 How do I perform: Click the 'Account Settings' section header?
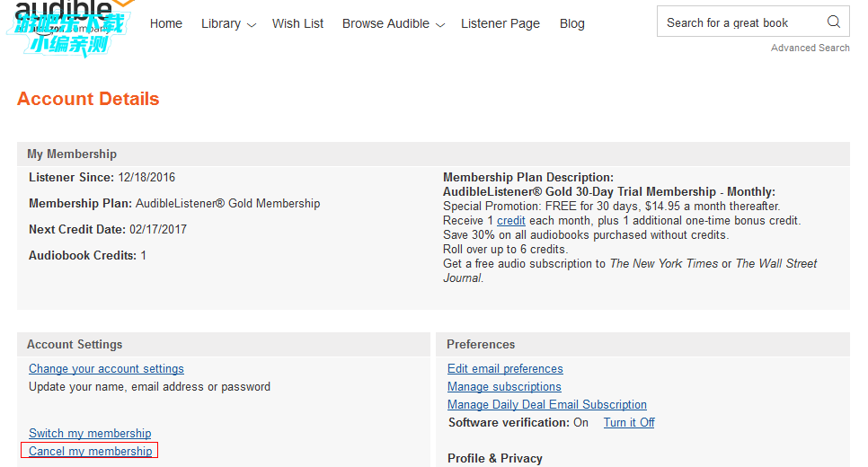75,344
